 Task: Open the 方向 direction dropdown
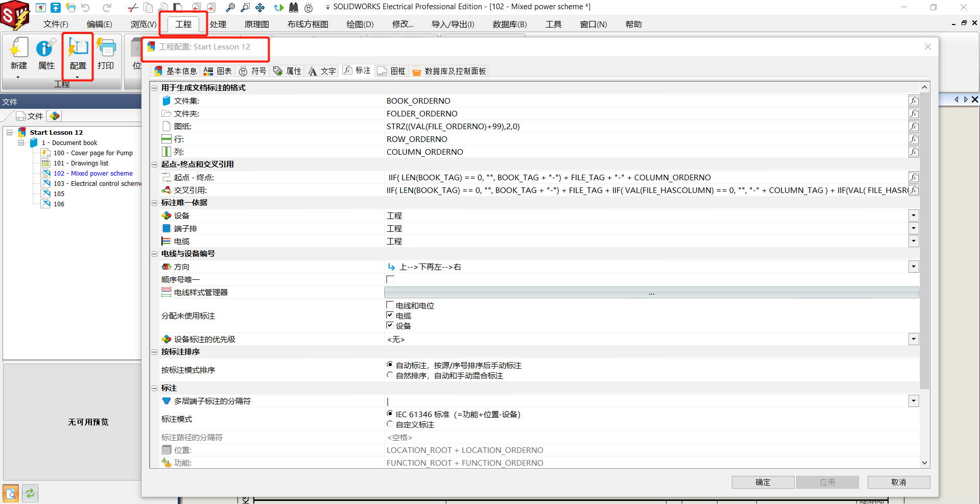914,267
